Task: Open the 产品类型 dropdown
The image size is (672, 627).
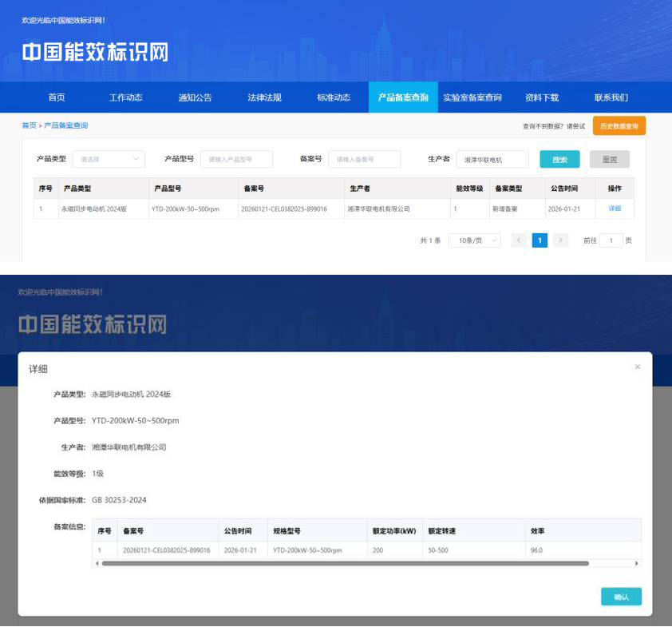Action: (109, 159)
